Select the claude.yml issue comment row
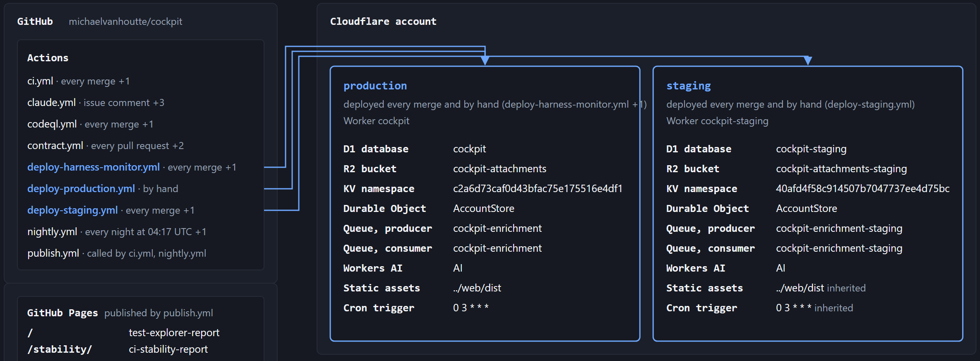This screenshot has width=980, height=361. pos(96,103)
